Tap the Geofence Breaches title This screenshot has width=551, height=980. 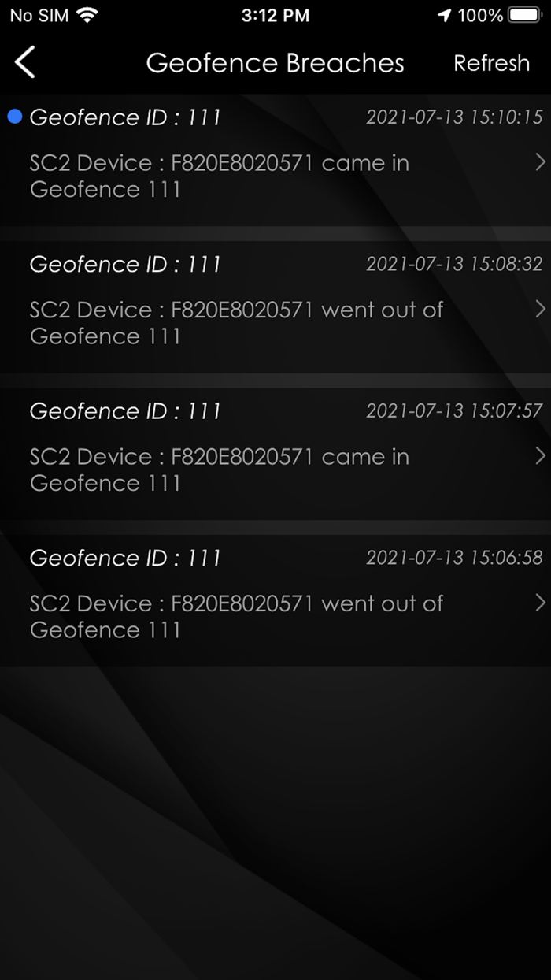click(275, 63)
